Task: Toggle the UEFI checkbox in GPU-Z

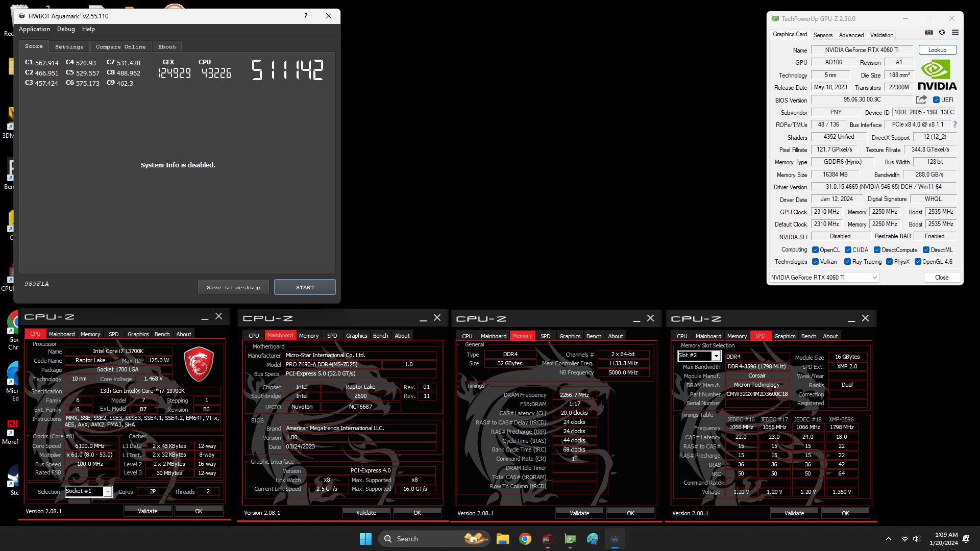Action: pyautogui.click(x=936, y=100)
